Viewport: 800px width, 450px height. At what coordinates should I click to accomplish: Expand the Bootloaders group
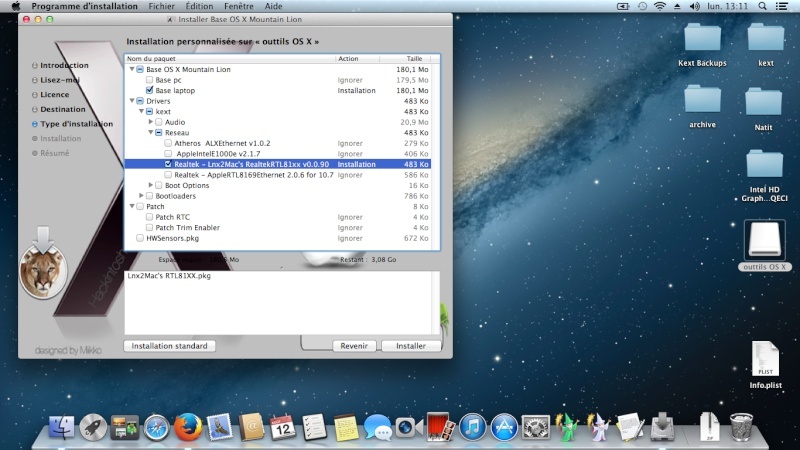click(x=141, y=195)
